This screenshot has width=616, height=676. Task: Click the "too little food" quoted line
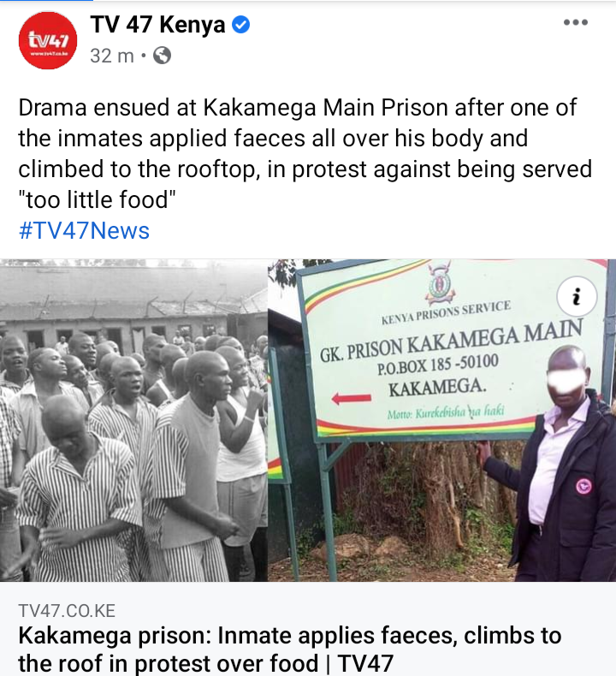(x=97, y=199)
